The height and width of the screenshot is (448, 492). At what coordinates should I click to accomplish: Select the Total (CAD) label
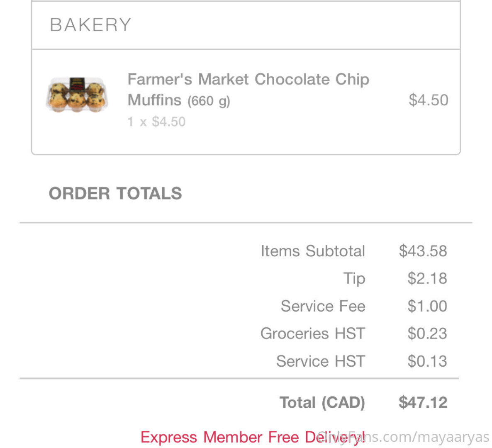click(322, 402)
